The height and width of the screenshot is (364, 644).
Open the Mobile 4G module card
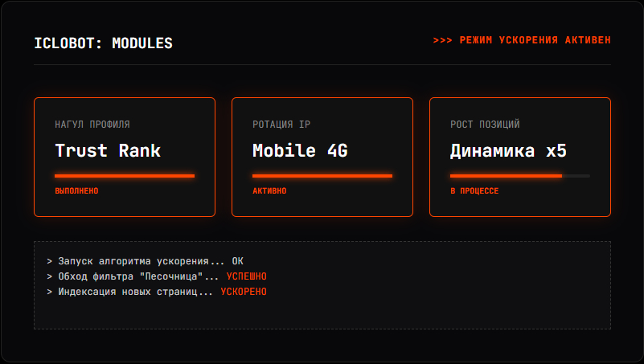(322, 157)
